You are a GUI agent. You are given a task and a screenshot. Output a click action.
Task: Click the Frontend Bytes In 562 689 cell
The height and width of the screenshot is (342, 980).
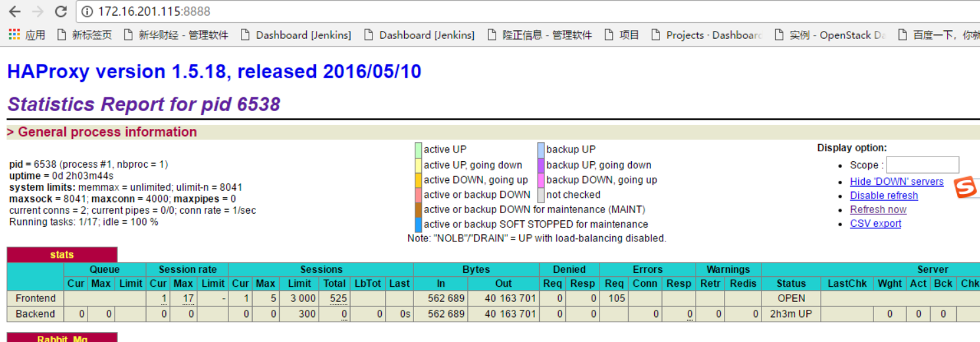coord(441,298)
